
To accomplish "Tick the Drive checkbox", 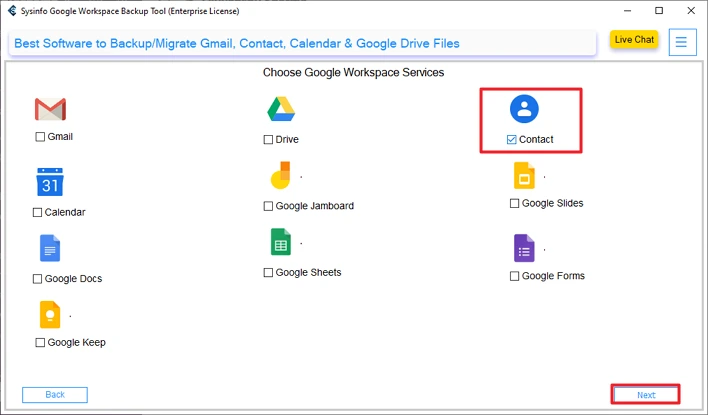I will 268,140.
